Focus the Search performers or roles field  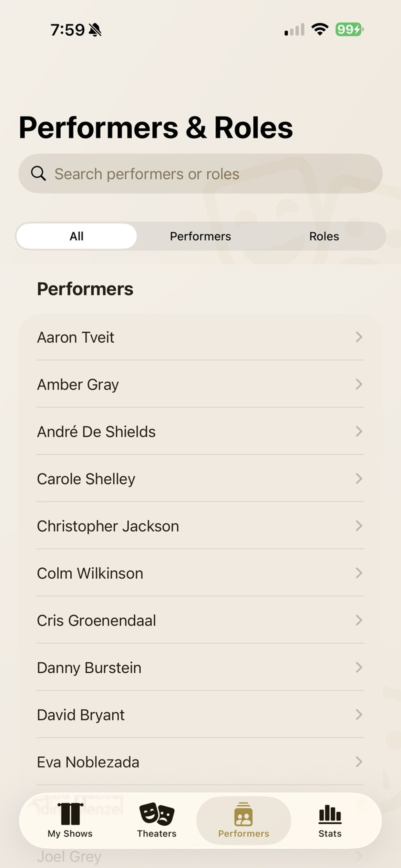pyautogui.click(x=200, y=173)
